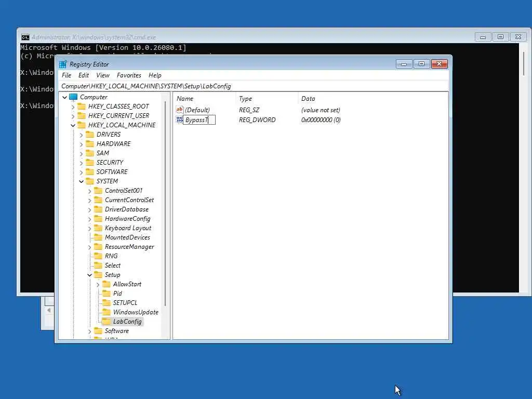
Task: Click the SECURITY folder icon
Action: 90,163
